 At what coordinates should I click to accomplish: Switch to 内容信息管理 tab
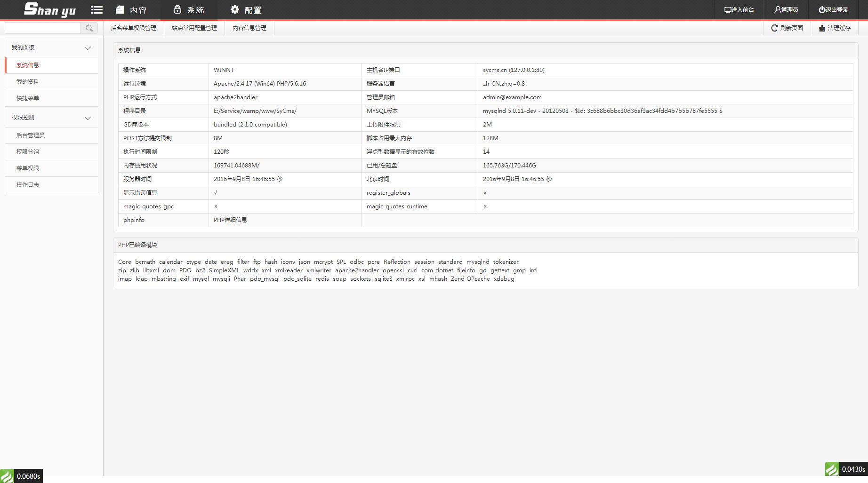pos(249,28)
